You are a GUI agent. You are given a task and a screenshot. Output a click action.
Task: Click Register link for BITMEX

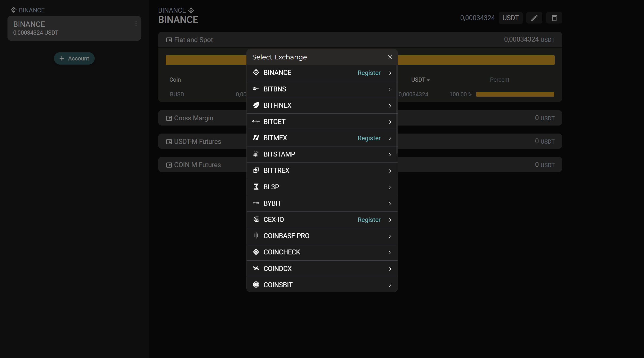tap(369, 138)
